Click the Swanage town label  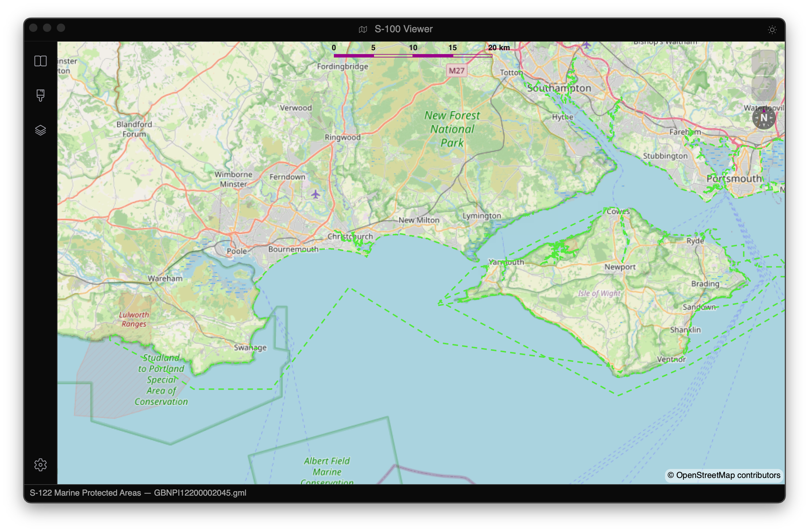(250, 348)
